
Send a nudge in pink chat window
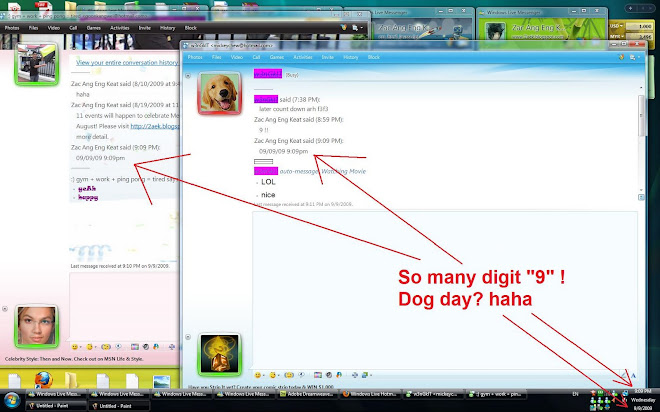click(106, 347)
